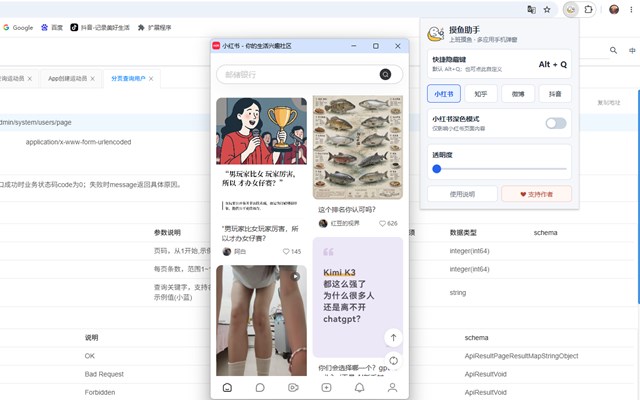Click the 支持作者 button
The width and height of the screenshot is (640, 400).
536,194
